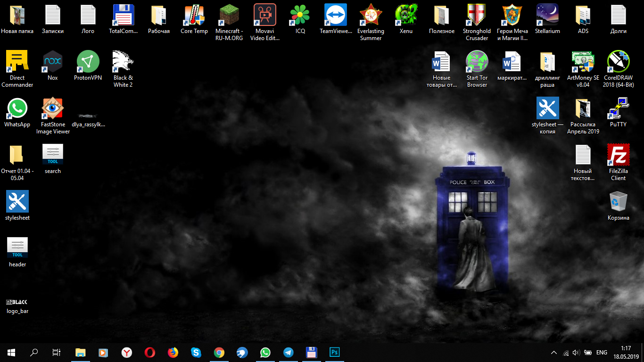This screenshot has height=362, width=644.
Task: Switch to Chrome in the taskbar
Action: pos(219,352)
